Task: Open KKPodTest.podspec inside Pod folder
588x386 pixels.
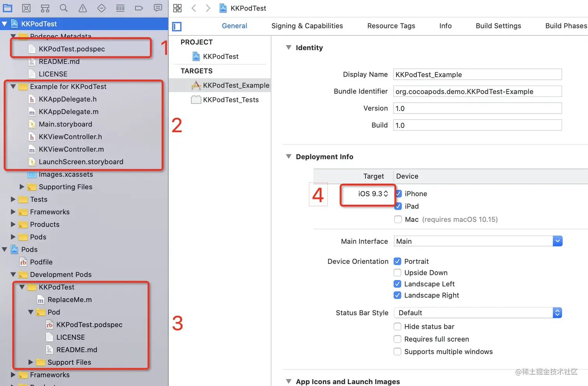Action: click(x=89, y=325)
